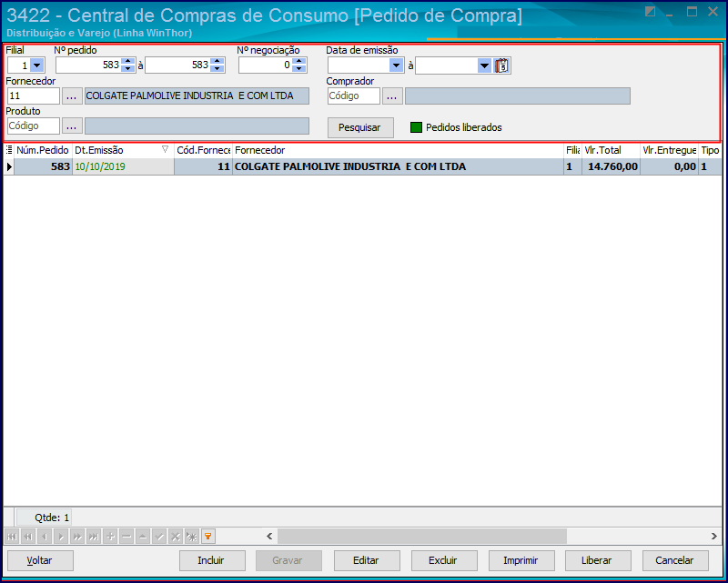
Task: Click the post changes checkmark icon
Action: (x=159, y=537)
